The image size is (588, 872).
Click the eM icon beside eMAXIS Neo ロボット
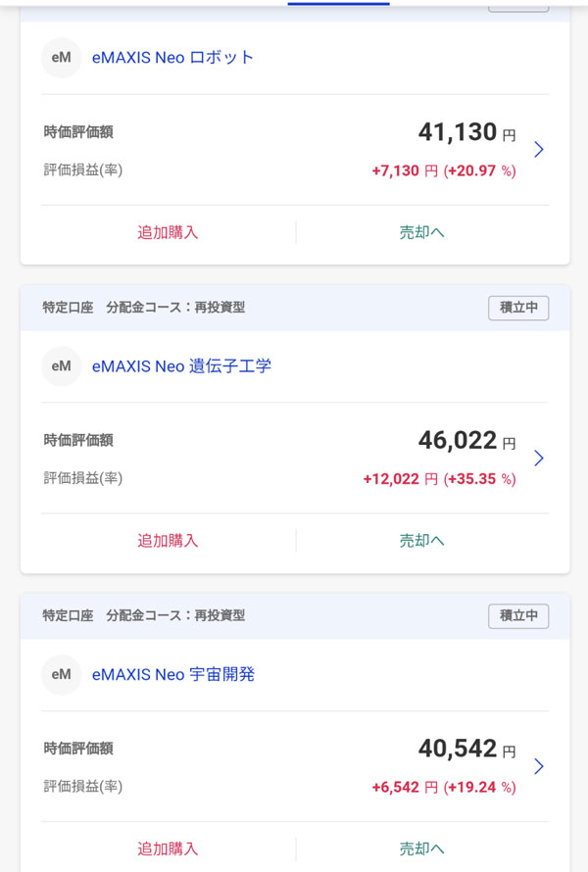pos(61,58)
